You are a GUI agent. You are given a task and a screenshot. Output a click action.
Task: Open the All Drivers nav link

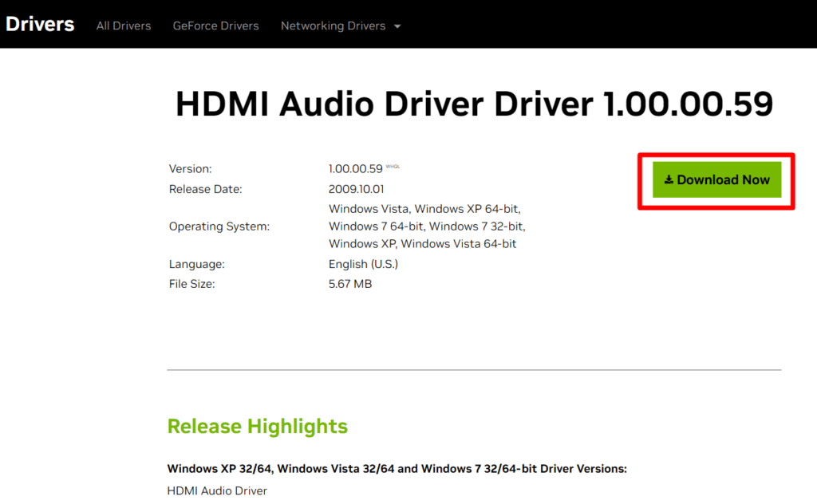pos(124,26)
